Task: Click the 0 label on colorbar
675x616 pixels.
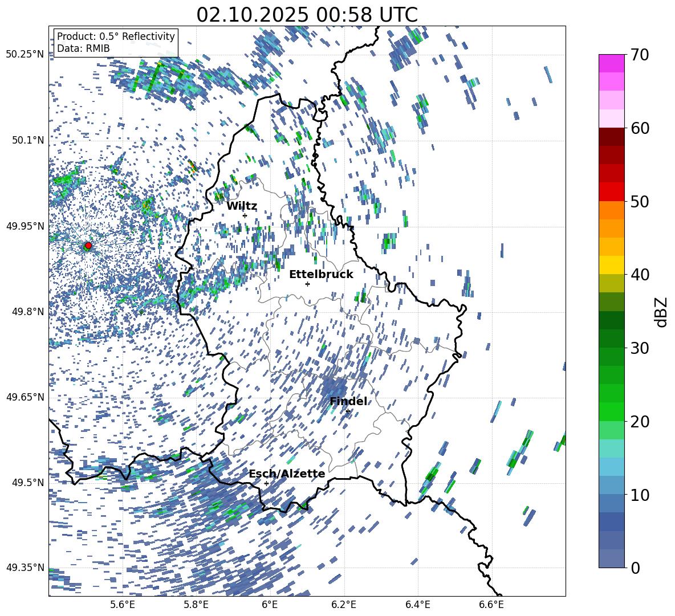Action: coord(635,568)
